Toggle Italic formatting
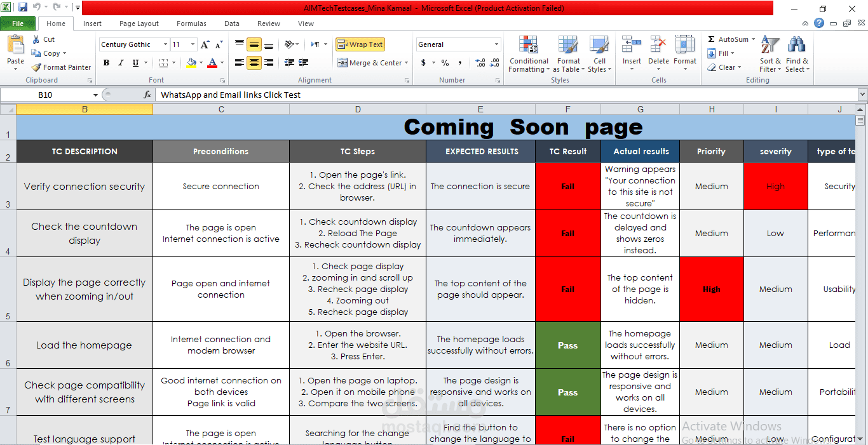The image size is (868, 445). coord(121,63)
